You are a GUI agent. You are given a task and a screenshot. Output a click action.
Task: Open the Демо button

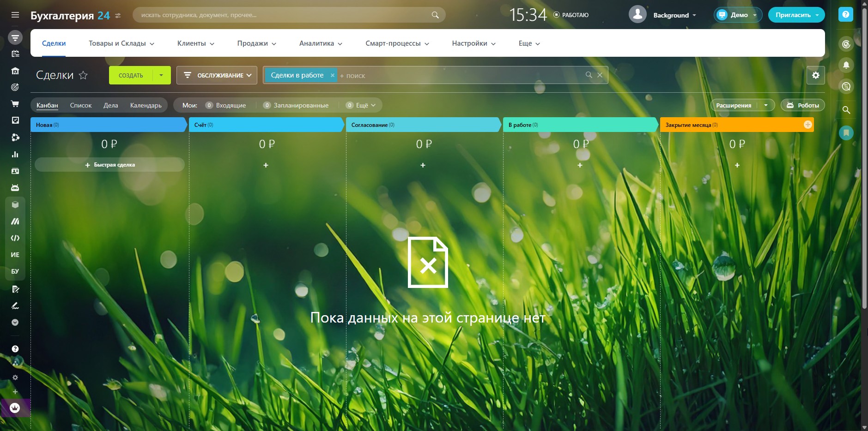(738, 15)
